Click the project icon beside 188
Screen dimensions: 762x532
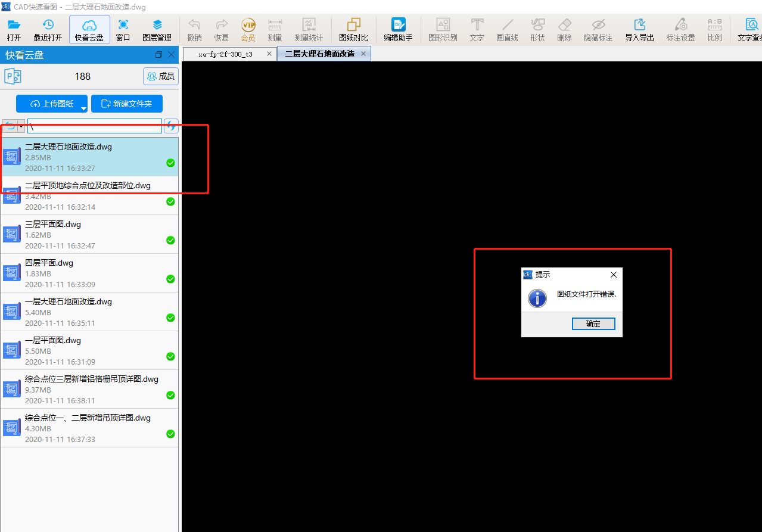(x=13, y=76)
